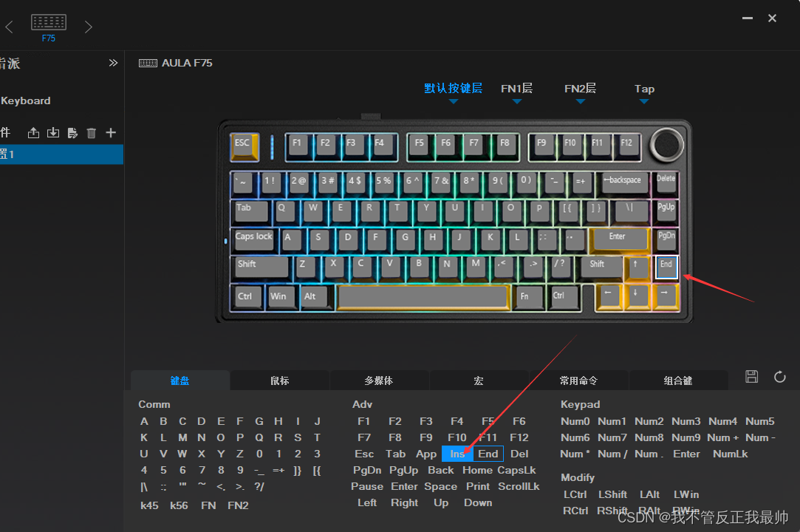Image resolution: width=800 pixels, height=532 pixels.
Task: Pick FN2 in Comm list
Action: coord(239,505)
